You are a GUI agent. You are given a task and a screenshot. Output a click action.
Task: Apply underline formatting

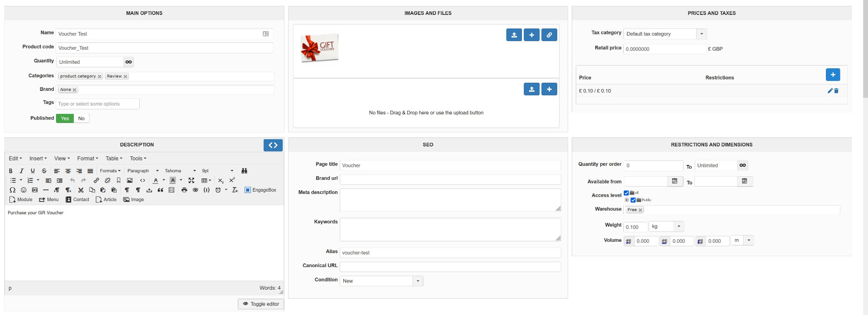[x=33, y=171]
